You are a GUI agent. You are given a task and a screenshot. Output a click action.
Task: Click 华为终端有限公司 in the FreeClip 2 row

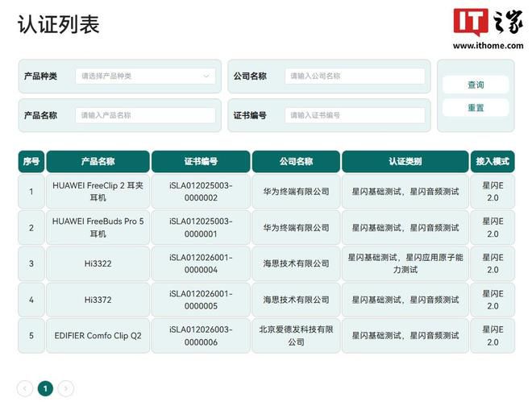pos(296,192)
